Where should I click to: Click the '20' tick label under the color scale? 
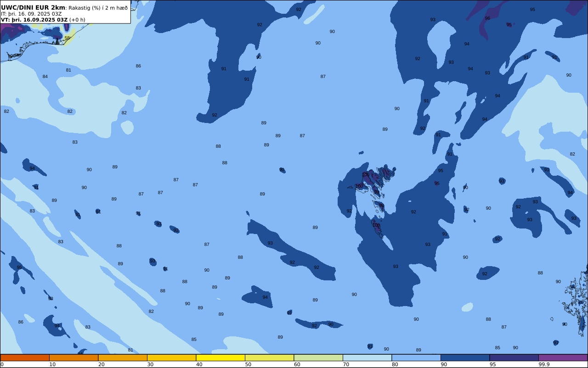pos(101,364)
